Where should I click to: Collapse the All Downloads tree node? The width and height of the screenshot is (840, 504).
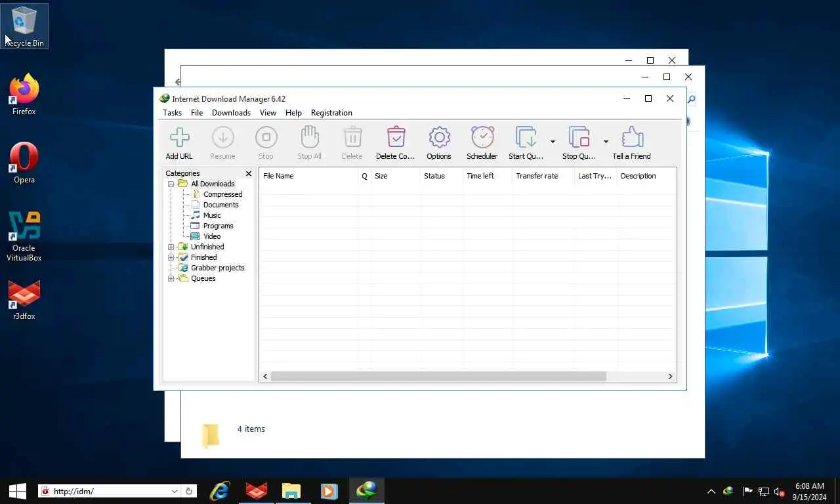[x=171, y=184]
